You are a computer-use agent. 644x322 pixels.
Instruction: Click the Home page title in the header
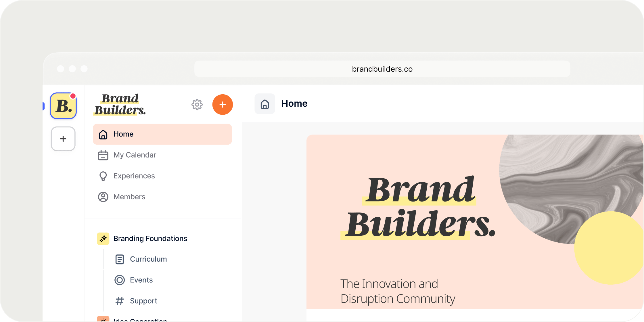coord(294,103)
